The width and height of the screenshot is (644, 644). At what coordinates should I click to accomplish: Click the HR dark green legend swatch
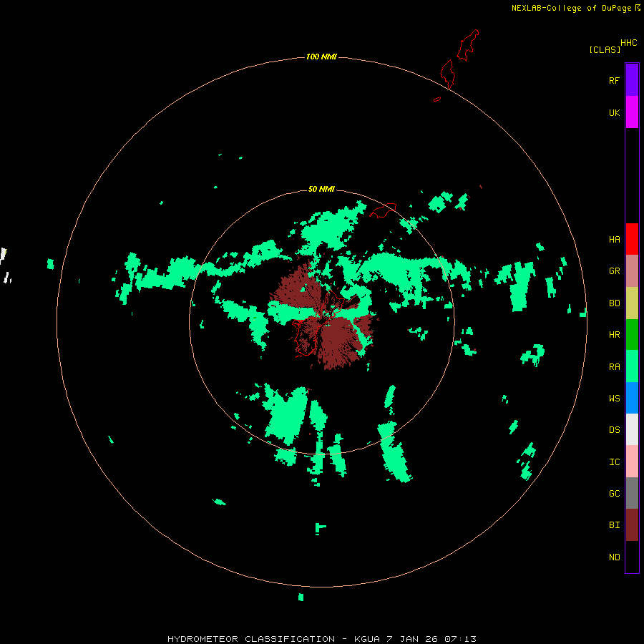(x=632, y=335)
